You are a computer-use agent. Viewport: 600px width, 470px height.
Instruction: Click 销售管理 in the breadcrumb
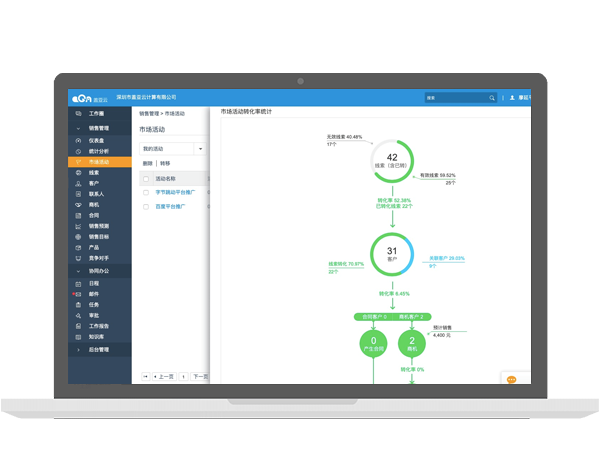coord(149,114)
